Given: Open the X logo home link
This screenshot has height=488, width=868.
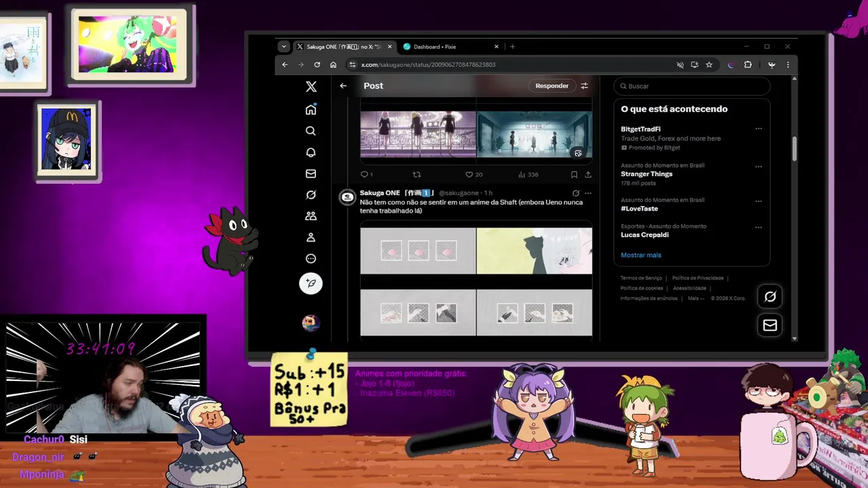Looking at the screenshot, I should click(x=311, y=86).
